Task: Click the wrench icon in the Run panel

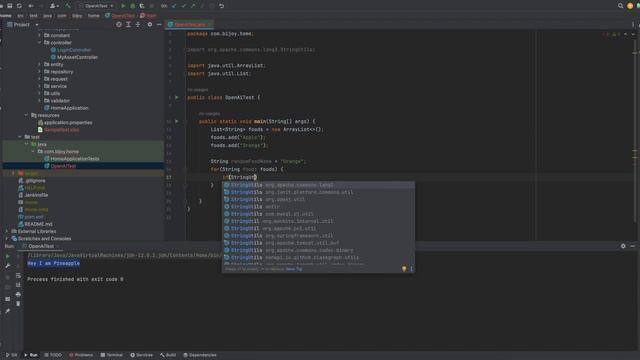Action: click(x=7, y=266)
